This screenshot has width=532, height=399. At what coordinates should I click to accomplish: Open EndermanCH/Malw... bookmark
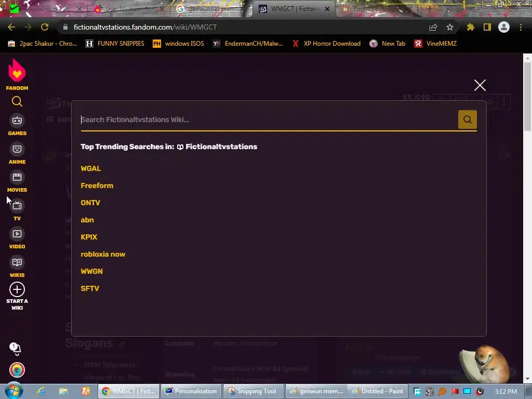point(248,44)
